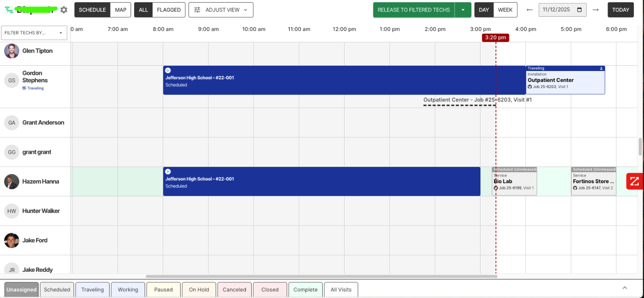The width and height of the screenshot is (644, 298).
Task: Click the date input field
Action: coord(559,10)
